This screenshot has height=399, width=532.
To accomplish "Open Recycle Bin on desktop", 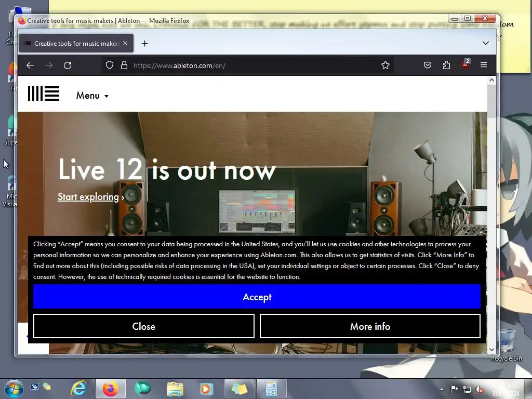I will point(506,344).
